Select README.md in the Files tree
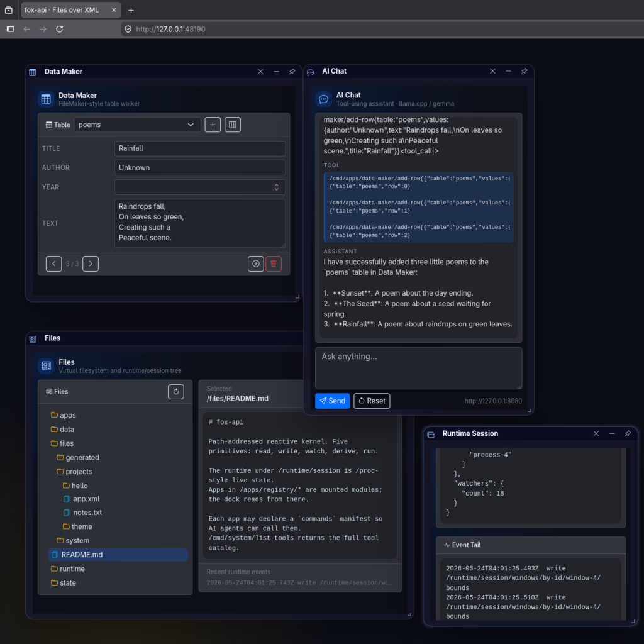Image resolution: width=644 pixels, height=644 pixels. [x=118, y=555]
